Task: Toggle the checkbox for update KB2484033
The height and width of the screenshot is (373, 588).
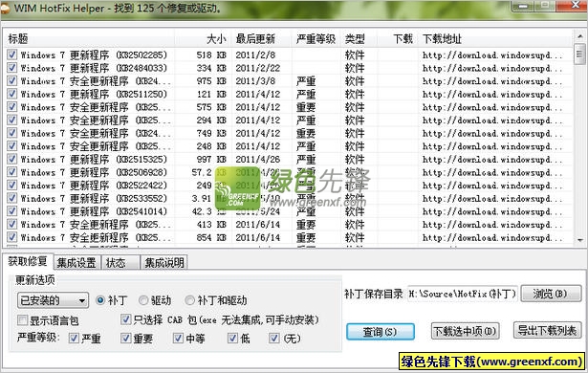Action: [12, 68]
